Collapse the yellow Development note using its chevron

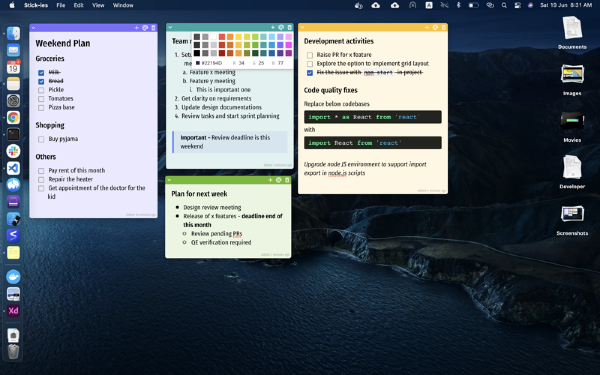[x=302, y=28]
